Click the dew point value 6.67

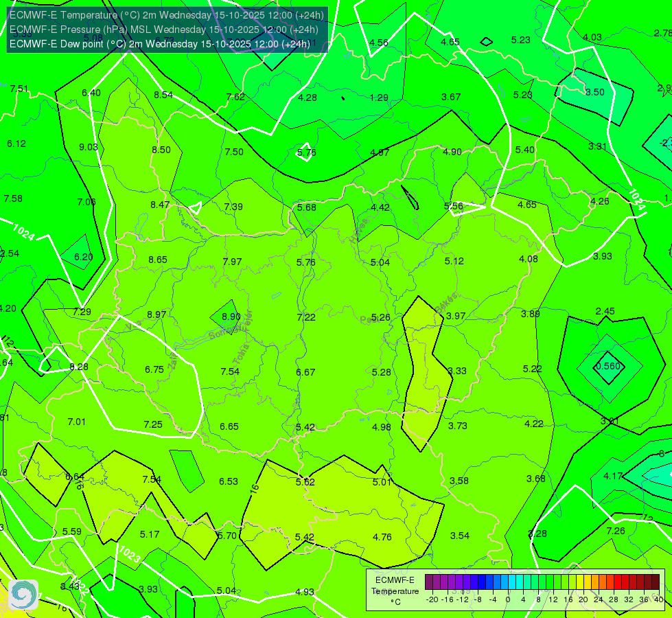[x=305, y=372]
